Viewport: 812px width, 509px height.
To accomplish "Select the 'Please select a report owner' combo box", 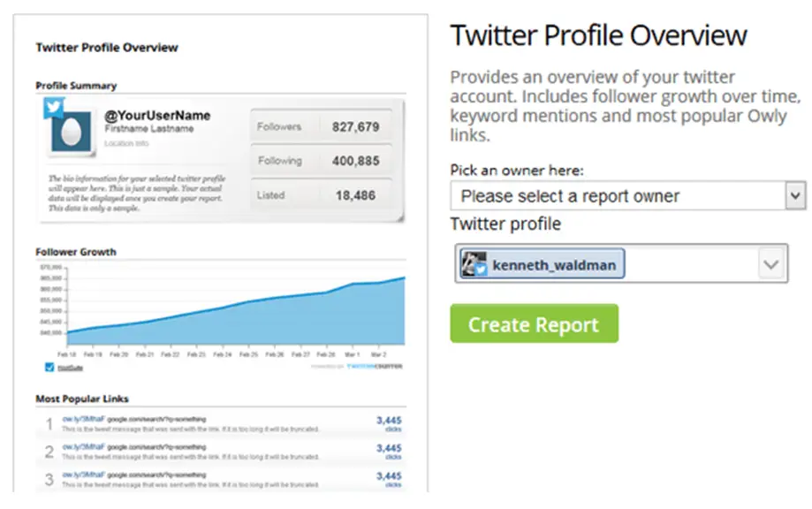I will click(x=627, y=195).
